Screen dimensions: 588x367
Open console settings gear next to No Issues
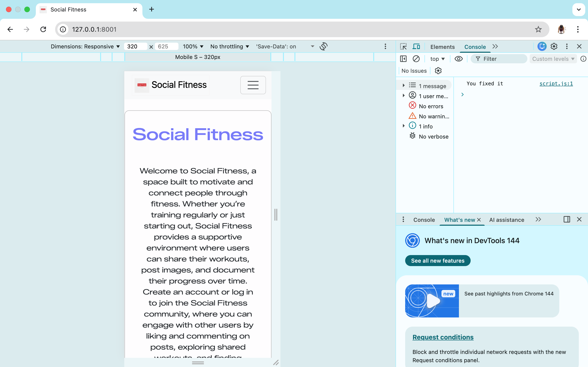pos(438,70)
